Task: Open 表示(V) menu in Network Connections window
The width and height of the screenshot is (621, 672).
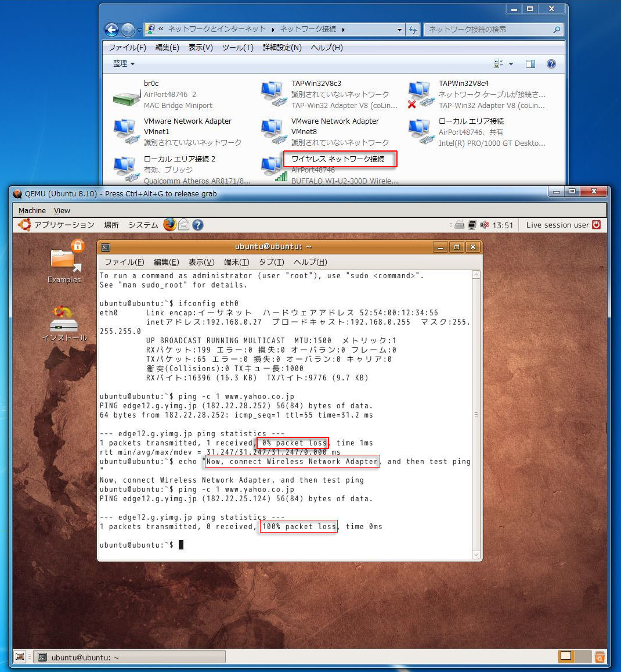Action: coord(200,47)
